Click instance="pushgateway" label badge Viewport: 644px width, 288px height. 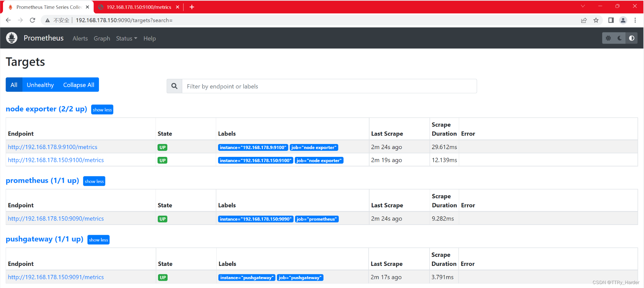[247, 278]
